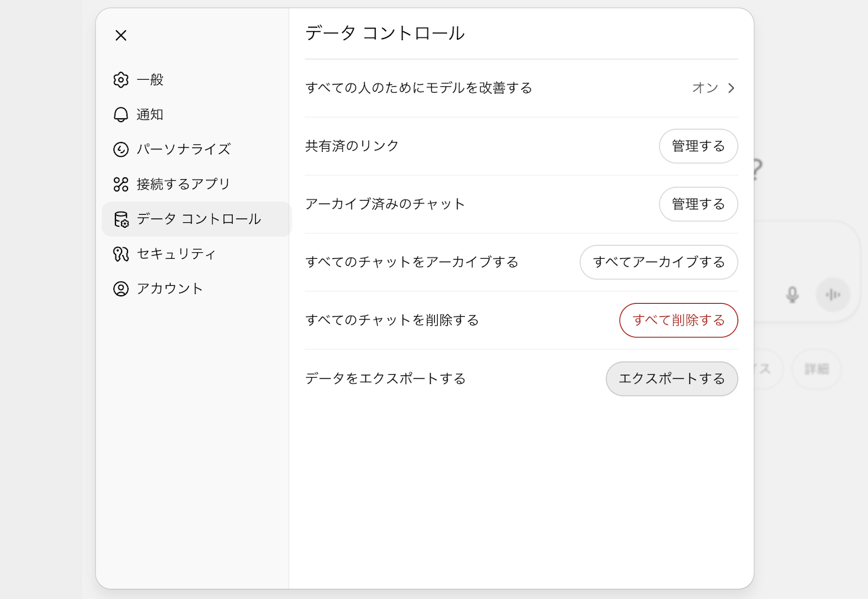Screen dimensions: 868x599
Task: Close the settings dialog with the X
Action: click(120, 35)
